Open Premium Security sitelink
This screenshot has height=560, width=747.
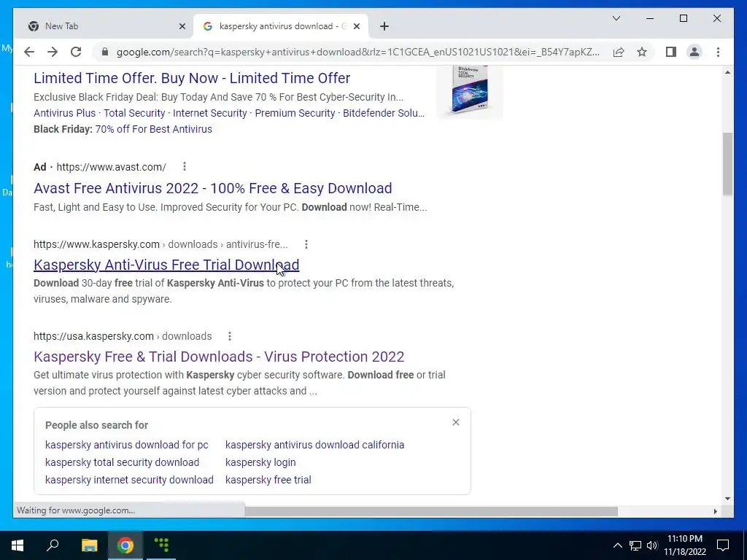pyautogui.click(x=295, y=113)
